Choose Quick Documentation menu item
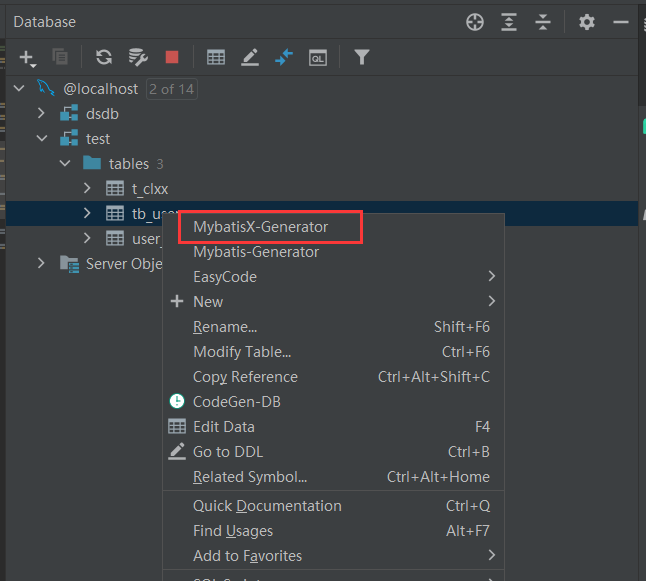This screenshot has height=581, width=646. pos(334,506)
